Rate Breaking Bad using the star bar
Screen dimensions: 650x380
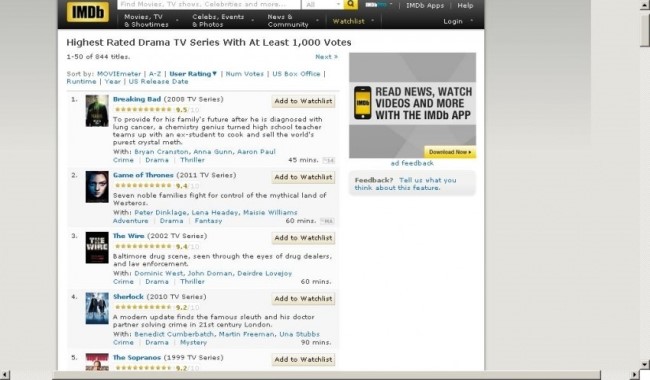143,109
